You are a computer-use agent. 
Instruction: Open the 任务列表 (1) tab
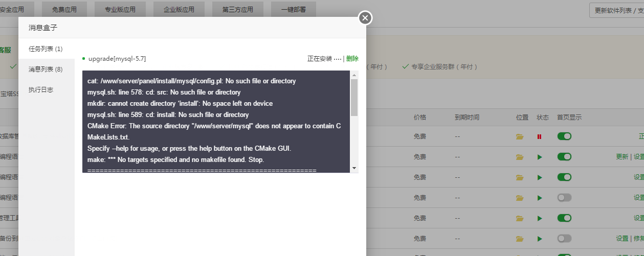(x=46, y=49)
